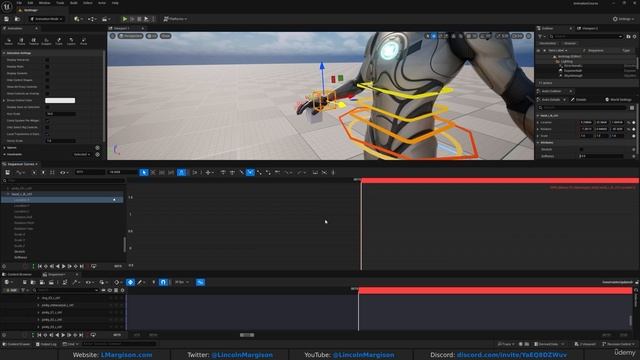Open the Content Drawer in the status bar

coord(16,344)
